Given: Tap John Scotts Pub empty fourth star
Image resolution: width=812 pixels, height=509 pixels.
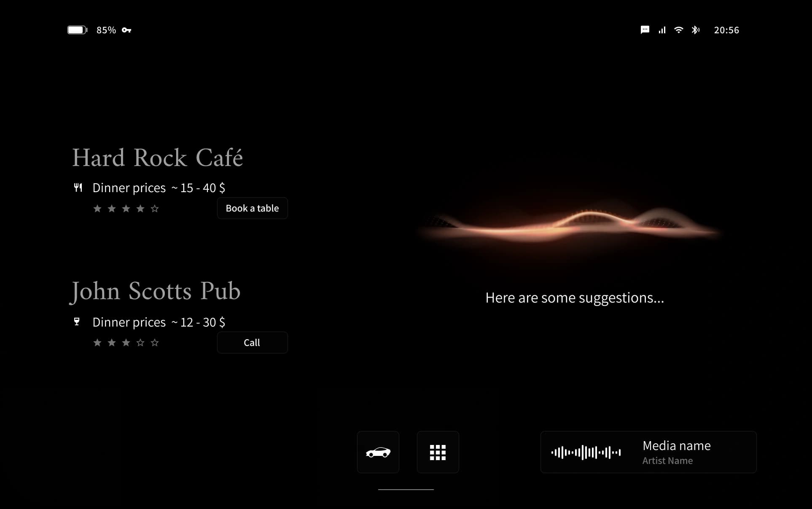Looking at the screenshot, I should pyautogui.click(x=140, y=343).
